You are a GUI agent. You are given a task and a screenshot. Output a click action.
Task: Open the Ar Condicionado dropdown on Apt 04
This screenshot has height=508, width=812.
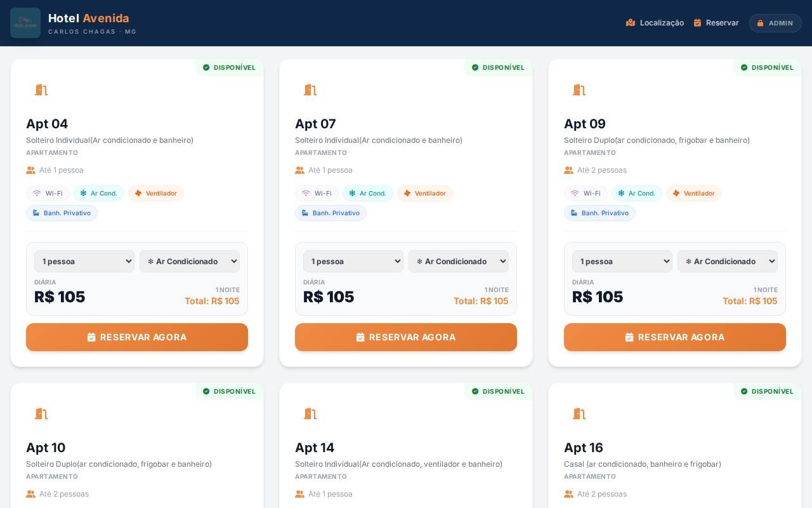pos(190,261)
